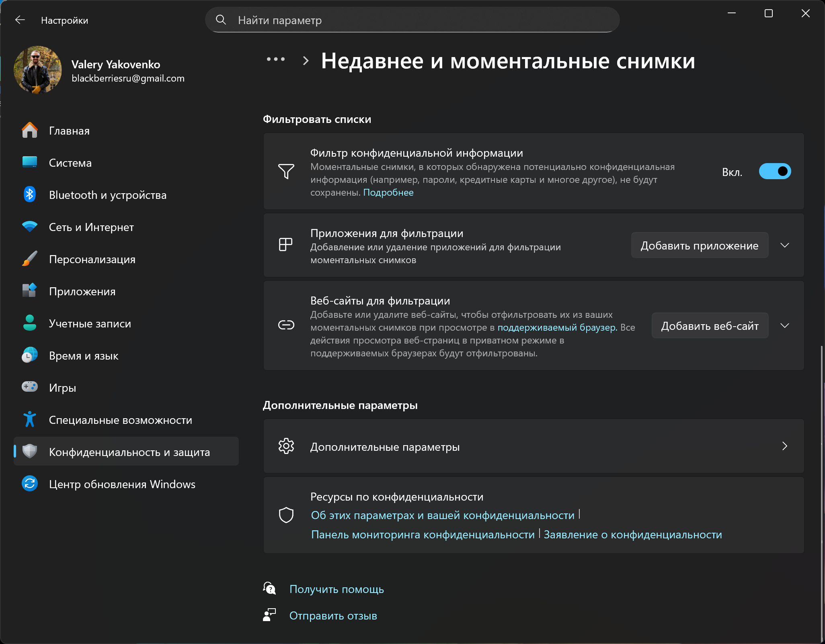Disable the confidential information filter toggle
825x644 pixels.
click(774, 172)
